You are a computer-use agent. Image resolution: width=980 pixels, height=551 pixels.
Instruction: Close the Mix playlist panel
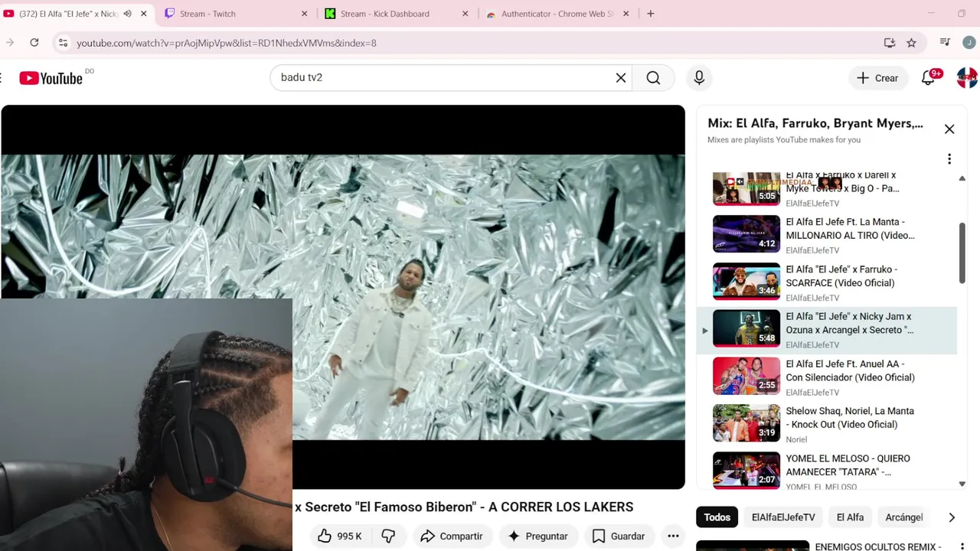(x=949, y=129)
